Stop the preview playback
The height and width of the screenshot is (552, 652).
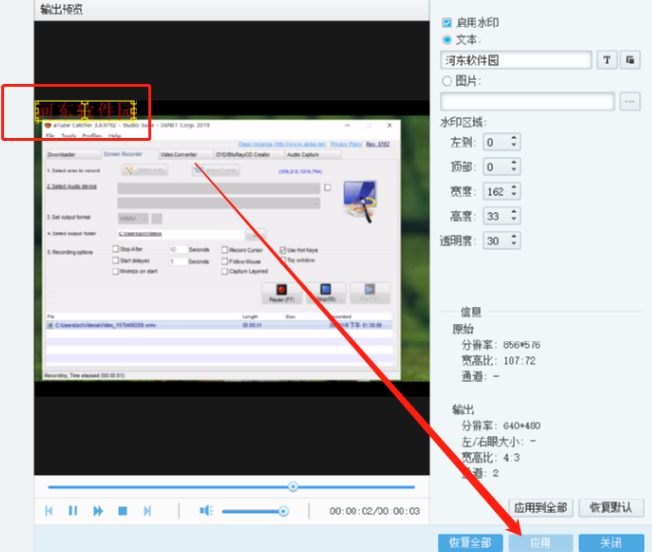pyautogui.click(x=123, y=511)
